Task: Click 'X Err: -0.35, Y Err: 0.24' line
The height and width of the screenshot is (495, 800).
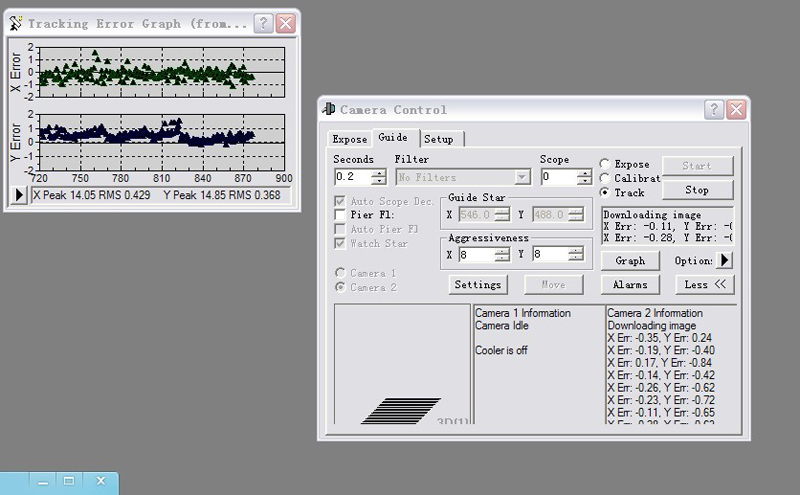Action: click(659, 338)
